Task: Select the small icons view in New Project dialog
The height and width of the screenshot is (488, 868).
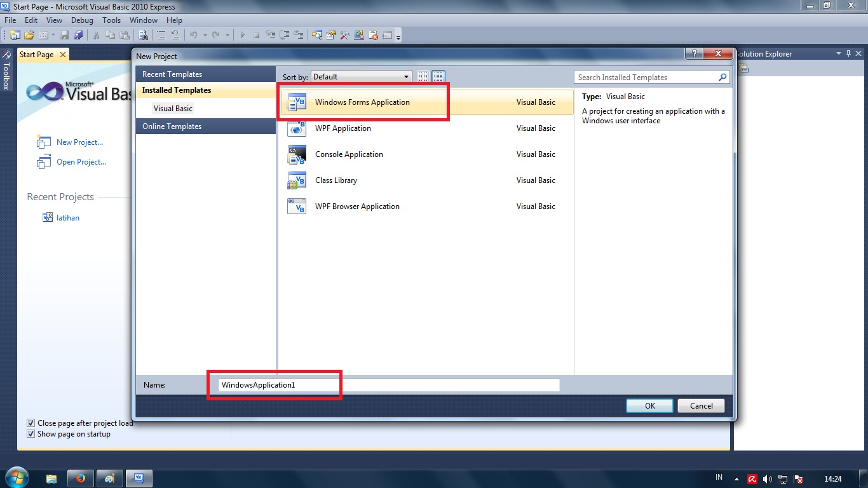Action: [423, 76]
